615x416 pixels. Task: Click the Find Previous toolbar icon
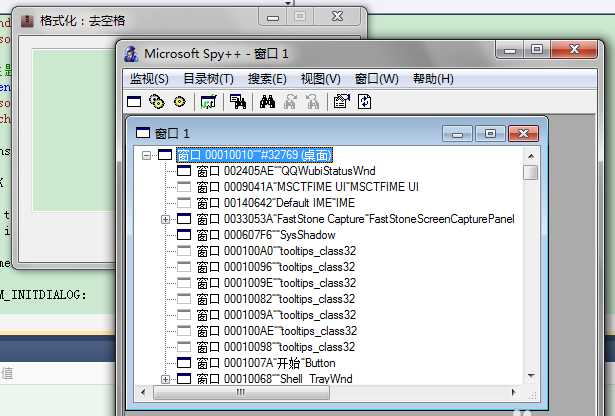click(313, 102)
